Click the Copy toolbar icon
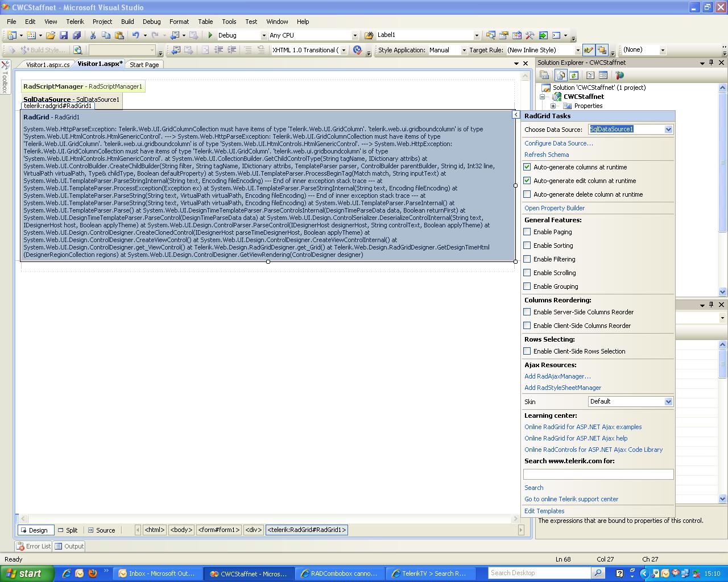This screenshot has width=728, height=582. pyautogui.click(x=106, y=35)
